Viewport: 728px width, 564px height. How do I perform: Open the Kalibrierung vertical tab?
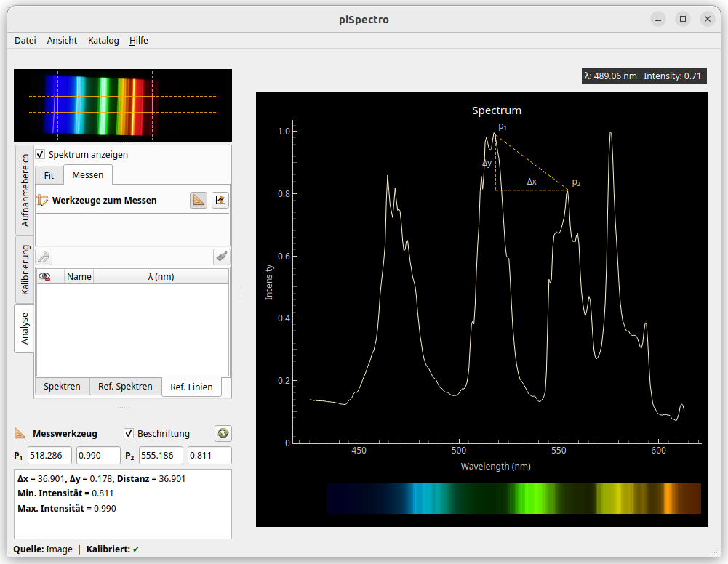(25, 270)
